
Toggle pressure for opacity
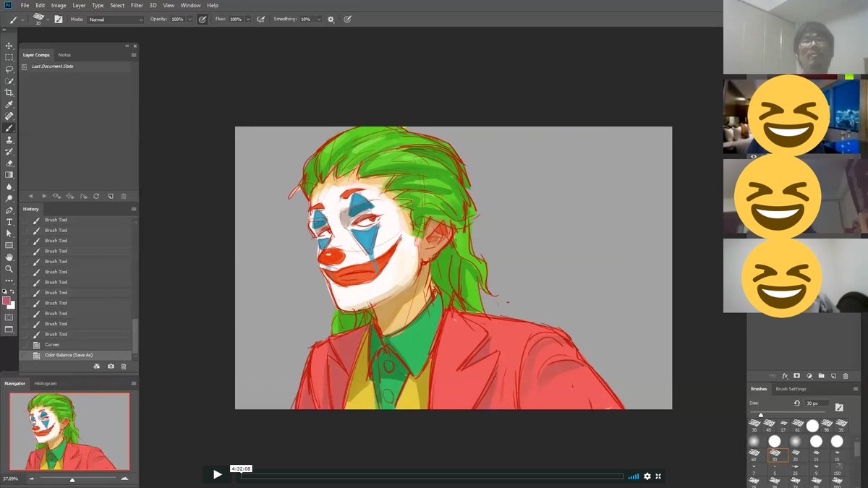pyautogui.click(x=202, y=19)
